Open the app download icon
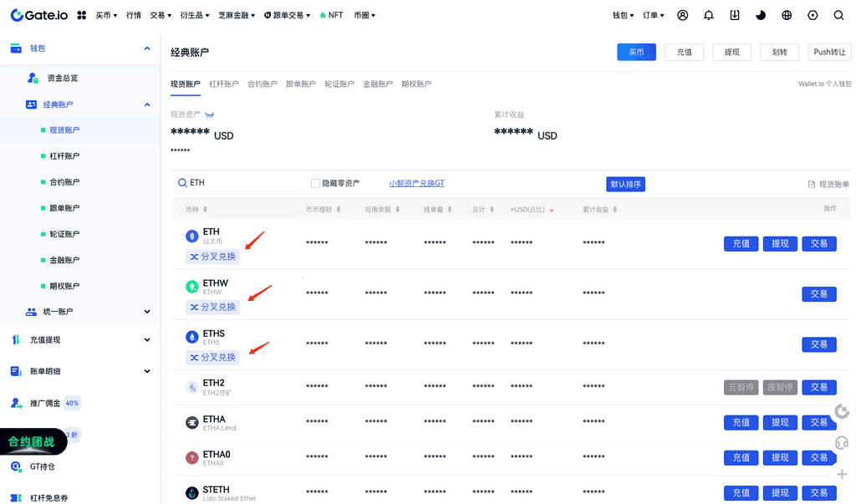This screenshot has height=504, width=856. [735, 15]
